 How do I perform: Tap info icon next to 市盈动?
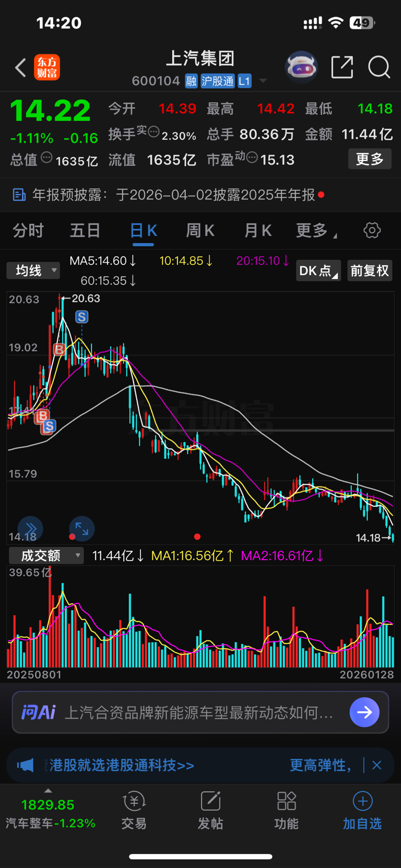click(x=252, y=157)
